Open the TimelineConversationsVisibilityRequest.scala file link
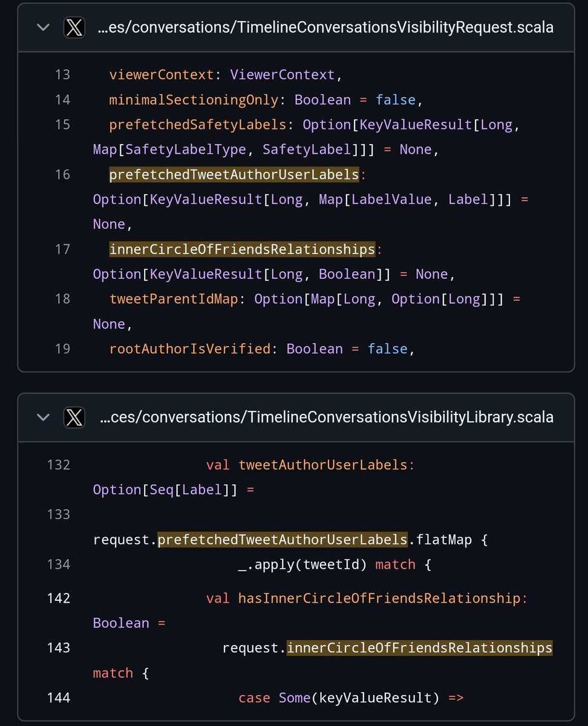588x726 pixels. click(325, 27)
